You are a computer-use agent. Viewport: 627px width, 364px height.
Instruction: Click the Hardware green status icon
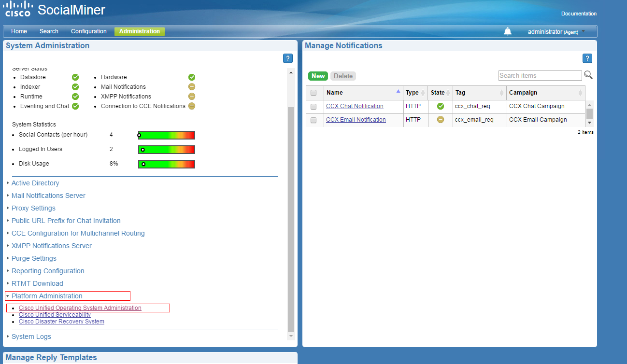click(x=192, y=77)
